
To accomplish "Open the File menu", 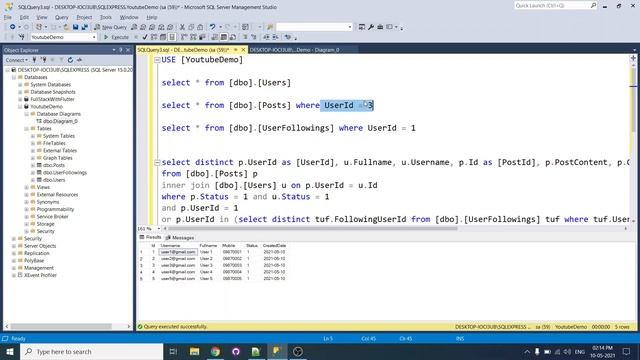I will coord(8,17).
